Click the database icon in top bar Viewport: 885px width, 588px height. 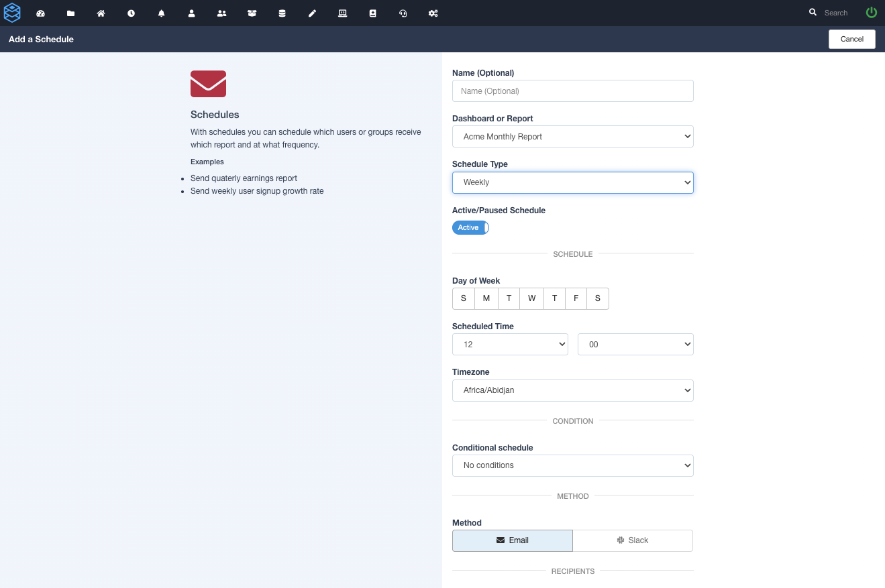click(x=282, y=13)
